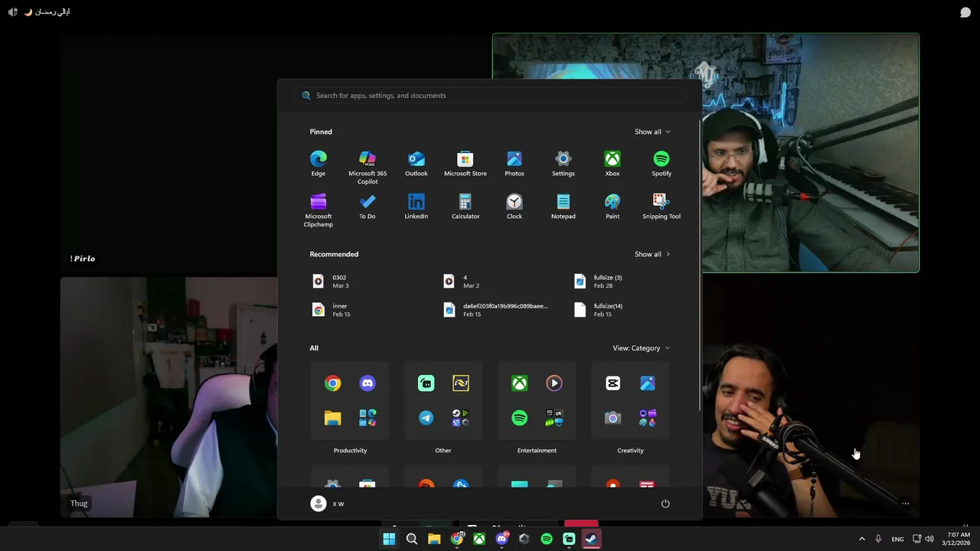Launch Snipping Tool
980x551 pixels.
661,207
